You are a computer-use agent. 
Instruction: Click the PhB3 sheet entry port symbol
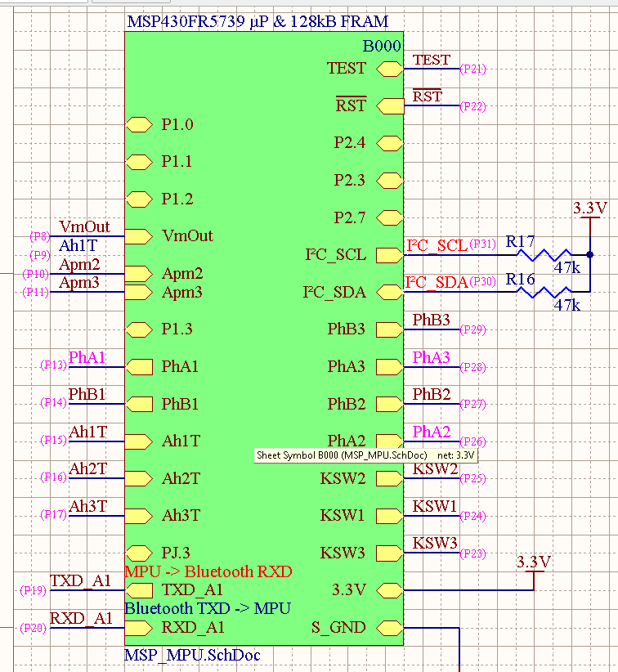tap(390, 329)
